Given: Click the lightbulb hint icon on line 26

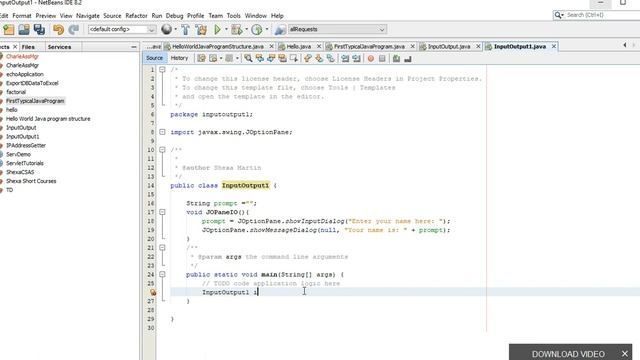Looking at the screenshot, I should click(153, 292).
